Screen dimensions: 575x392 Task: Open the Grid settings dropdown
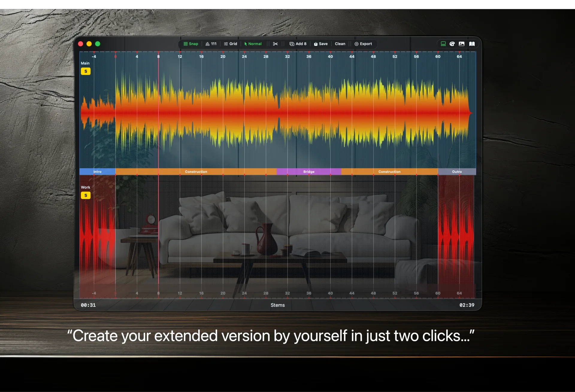coord(230,44)
